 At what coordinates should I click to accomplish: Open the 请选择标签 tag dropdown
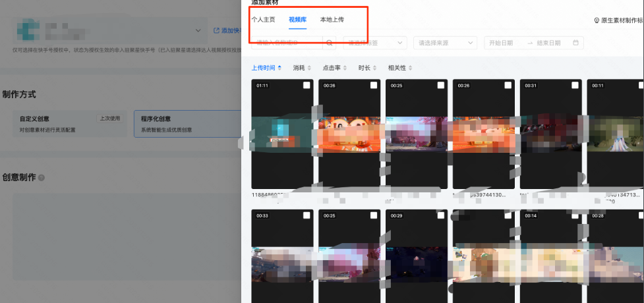tap(374, 43)
